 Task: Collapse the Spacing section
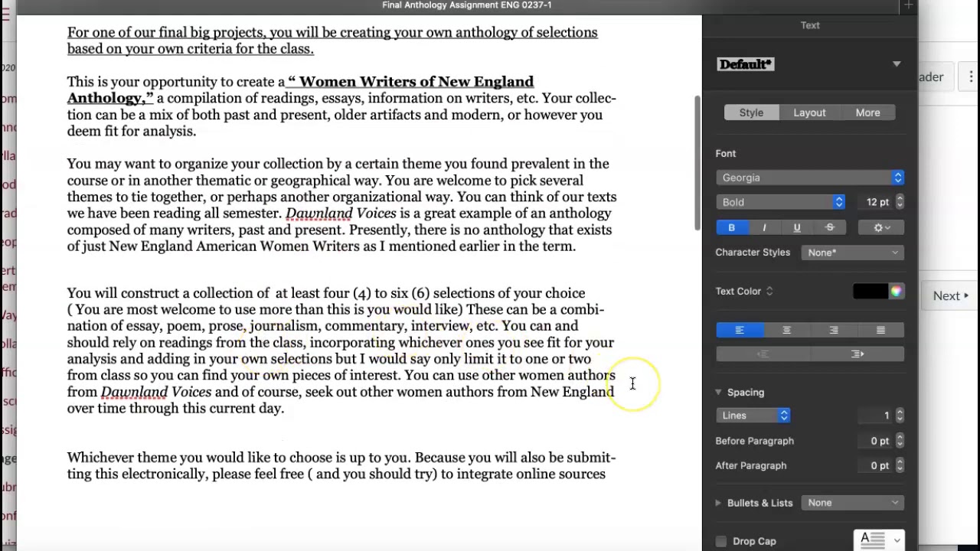718,393
